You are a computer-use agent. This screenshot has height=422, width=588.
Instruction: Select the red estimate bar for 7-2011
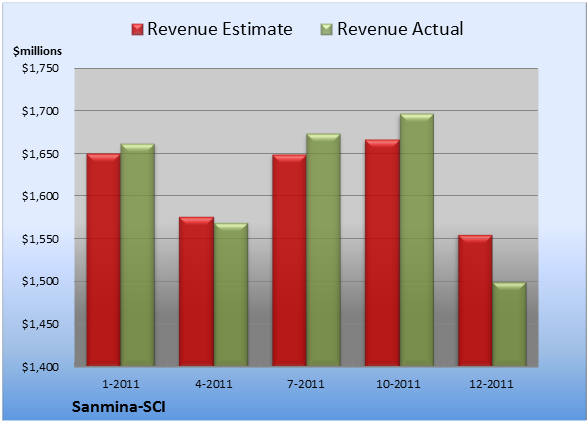(289, 260)
